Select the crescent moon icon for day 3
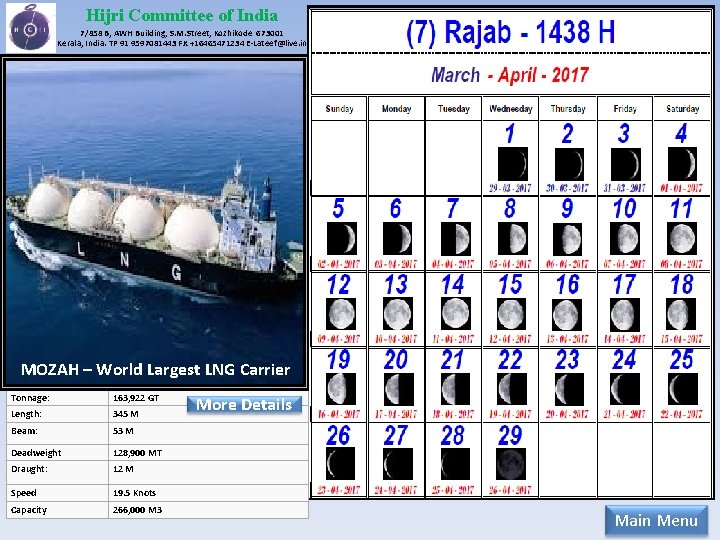The image size is (720, 540). [x=625, y=164]
